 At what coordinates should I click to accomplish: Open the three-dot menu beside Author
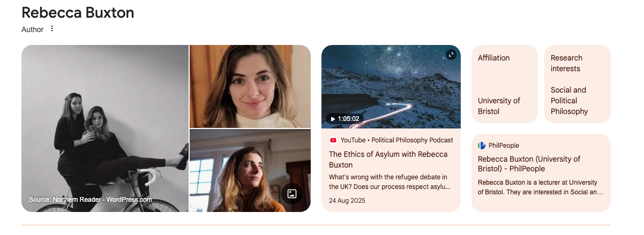[52, 29]
